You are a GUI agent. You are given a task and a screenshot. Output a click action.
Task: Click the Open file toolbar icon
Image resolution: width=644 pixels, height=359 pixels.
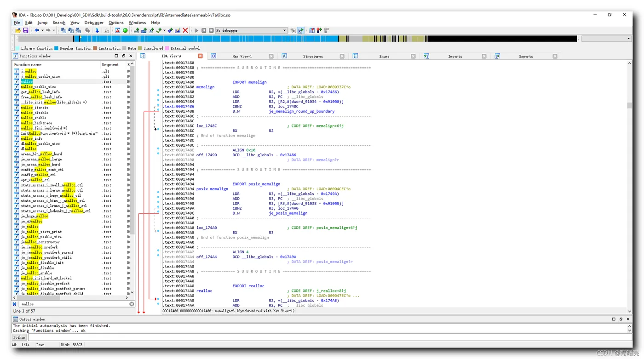[x=18, y=30]
